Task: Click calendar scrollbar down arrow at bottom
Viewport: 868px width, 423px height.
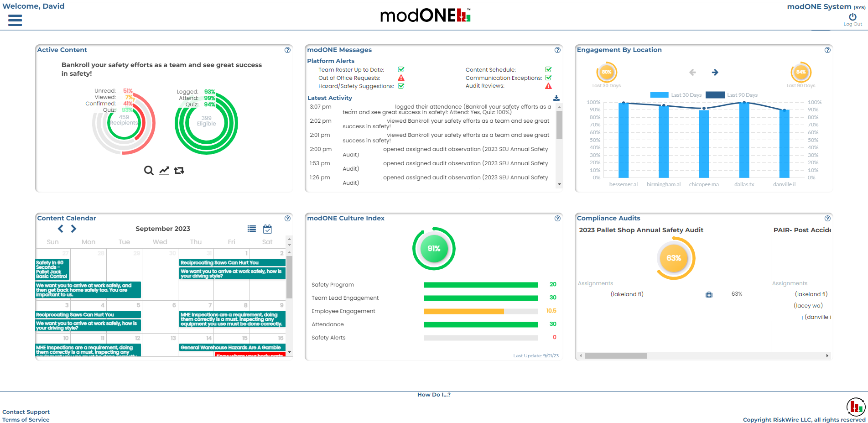Action: (289, 353)
